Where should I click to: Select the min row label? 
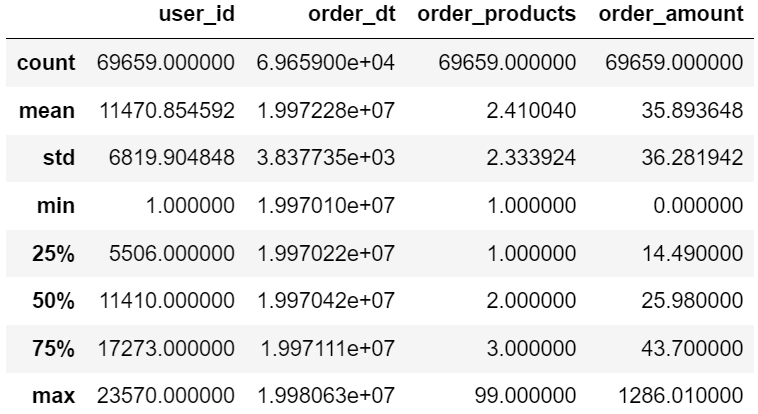[56, 206]
